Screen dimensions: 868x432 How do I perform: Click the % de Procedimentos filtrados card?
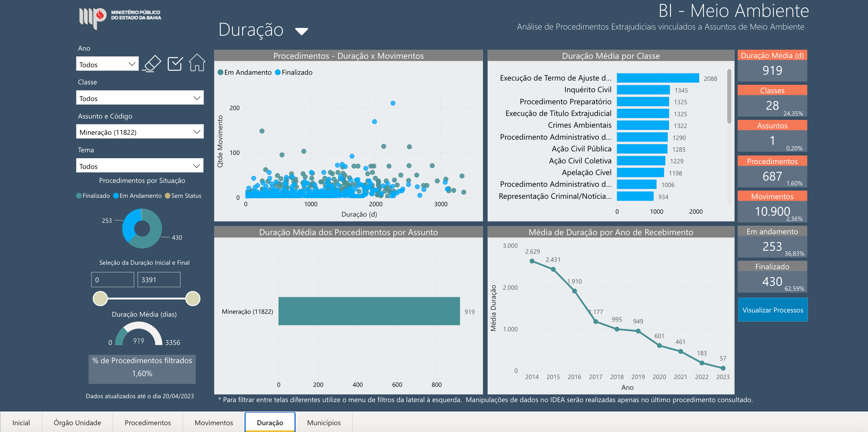[142, 369]
